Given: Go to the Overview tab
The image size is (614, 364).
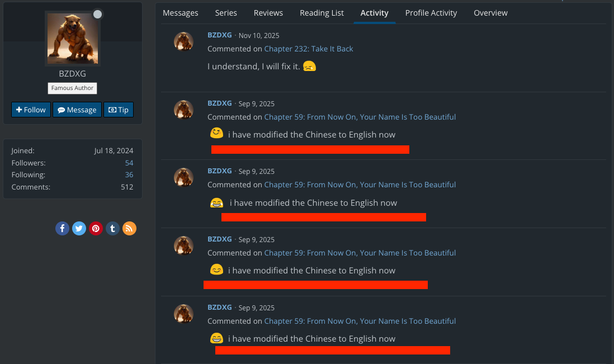Looking at the screenshot, I should [490, 13].
